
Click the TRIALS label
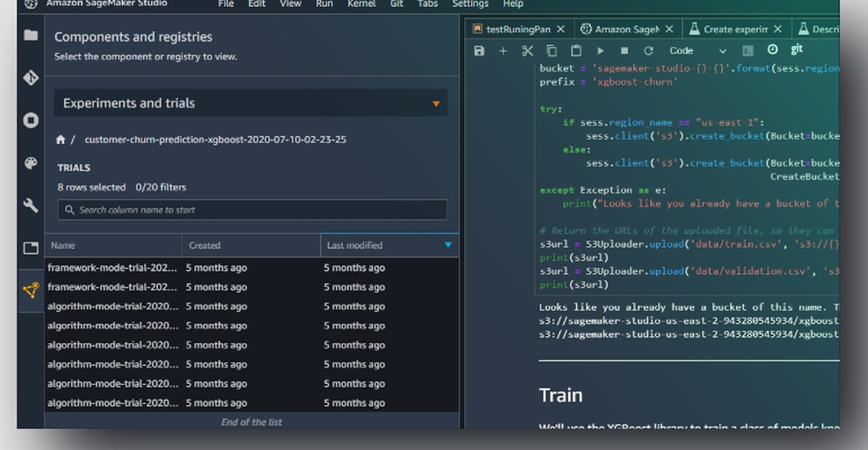click(74, 167)
